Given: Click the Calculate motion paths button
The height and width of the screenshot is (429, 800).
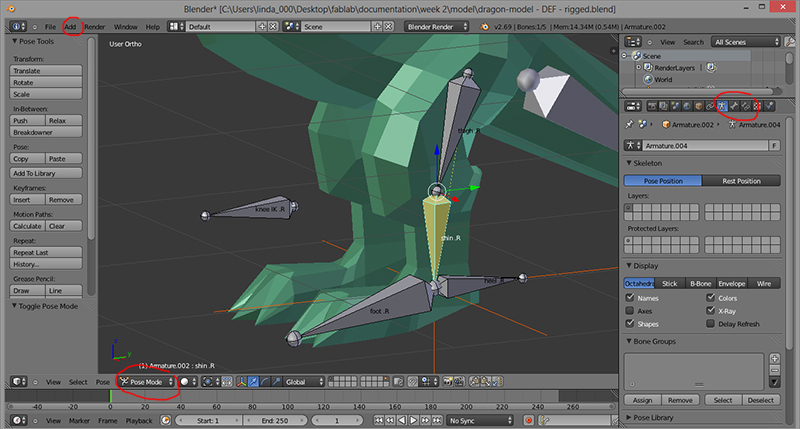Looking at the screenshot, I should (28, 225).
